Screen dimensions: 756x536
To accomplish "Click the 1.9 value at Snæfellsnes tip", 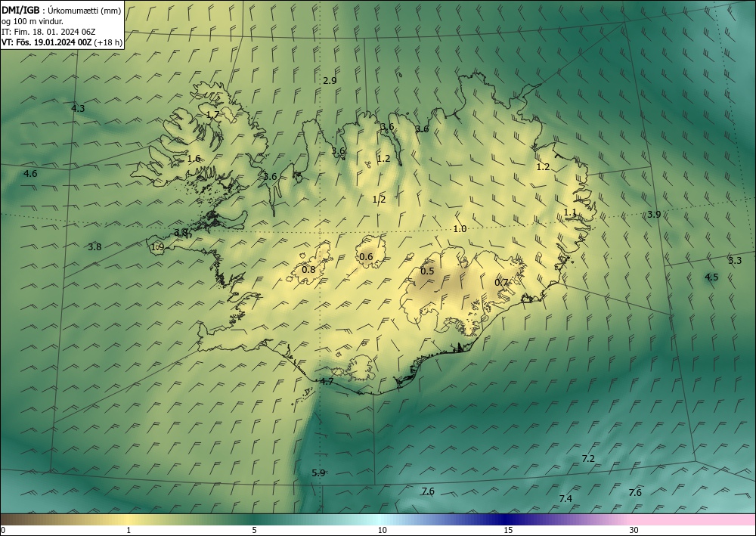I will tap(158, 246).
